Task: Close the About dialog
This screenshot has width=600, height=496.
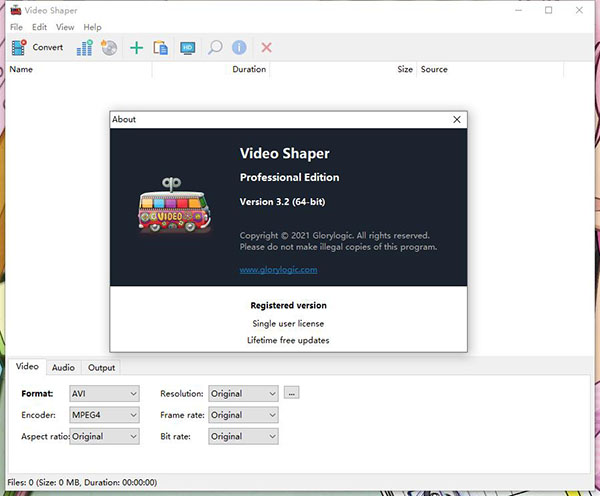Action: point(457,120)
